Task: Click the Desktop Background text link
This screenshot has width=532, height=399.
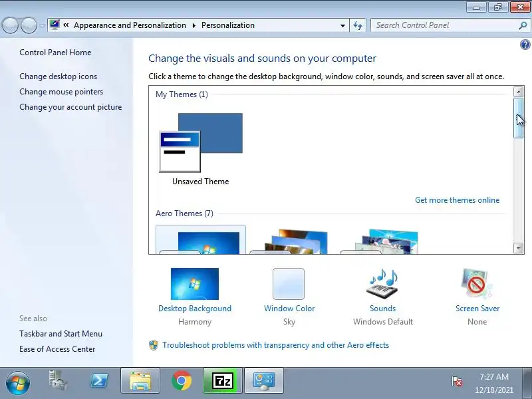Action: [195, 309]
